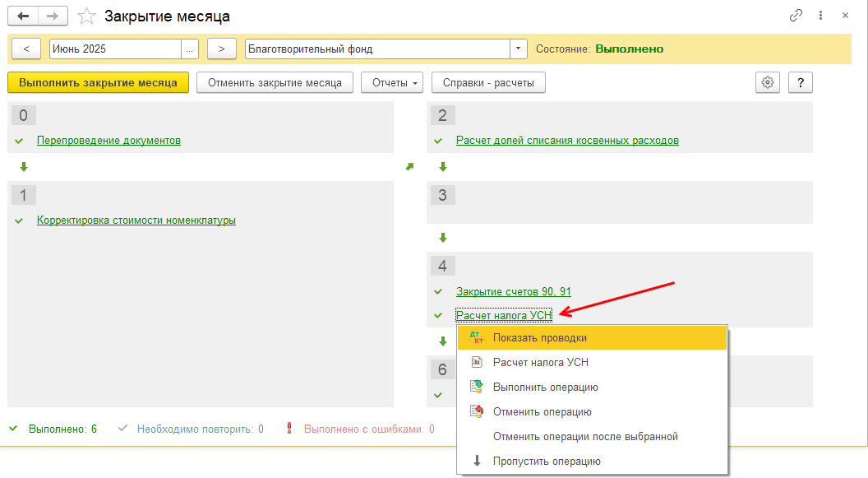Go to the next month period
Image resolution: width=868 pixels, height=478 pixels.
coord(222,49)
